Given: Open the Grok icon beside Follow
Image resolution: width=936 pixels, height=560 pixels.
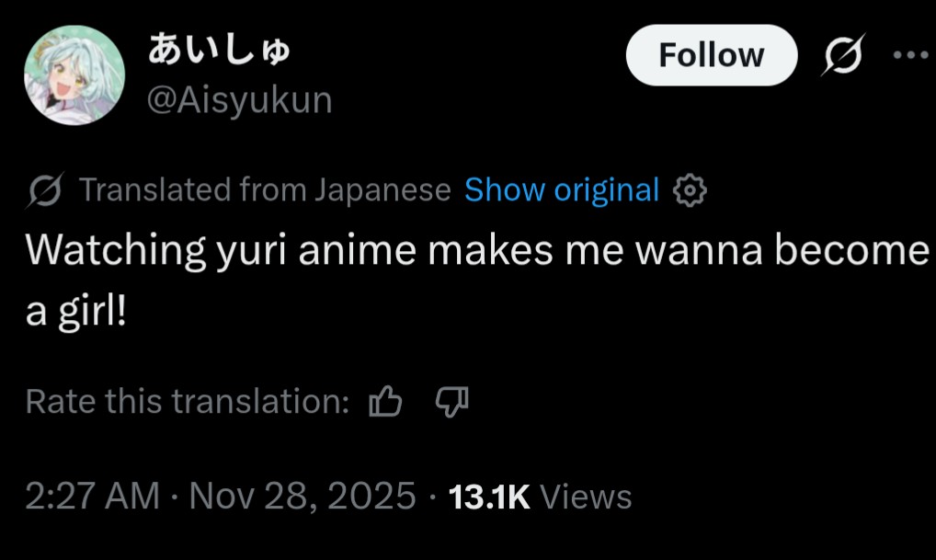Looking at the screenshot, I should point(845,56).
